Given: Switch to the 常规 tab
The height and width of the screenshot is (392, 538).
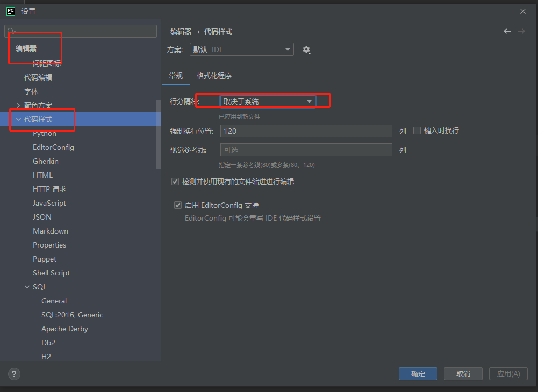Looking at the screenshot, I should pos(176,76).
